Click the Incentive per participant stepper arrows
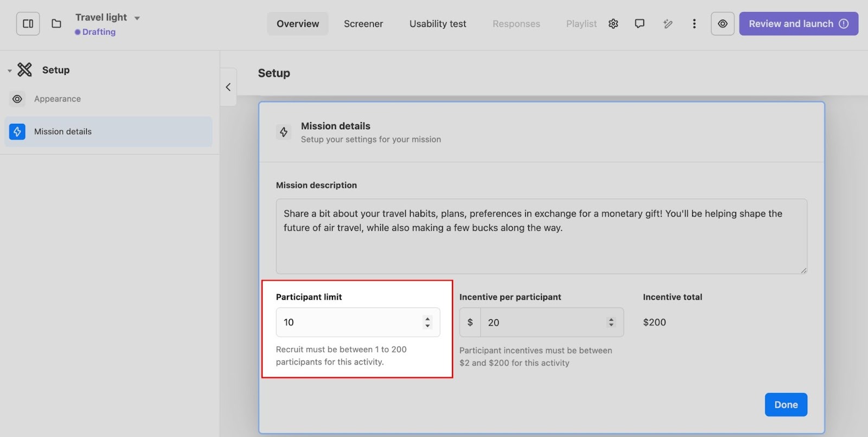This screenshot has width=868, height=437. tap(611, 322)
